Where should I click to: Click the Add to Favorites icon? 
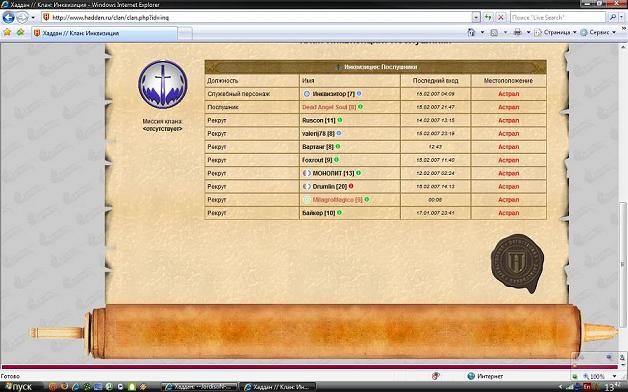pos(20,32)
